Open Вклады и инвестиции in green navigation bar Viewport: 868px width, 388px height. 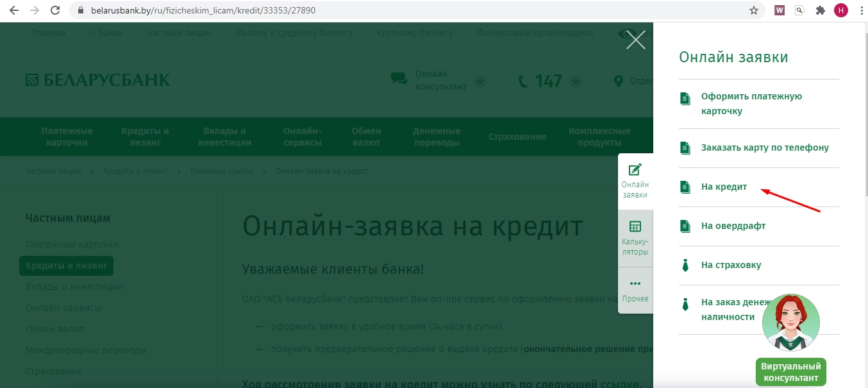224,137
